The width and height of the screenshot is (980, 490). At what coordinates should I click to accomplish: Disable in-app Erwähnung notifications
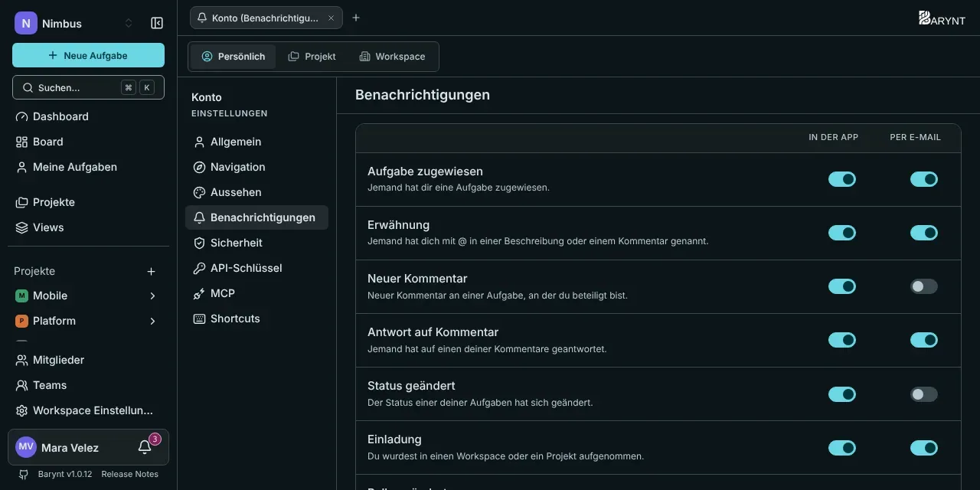point(842,233)
